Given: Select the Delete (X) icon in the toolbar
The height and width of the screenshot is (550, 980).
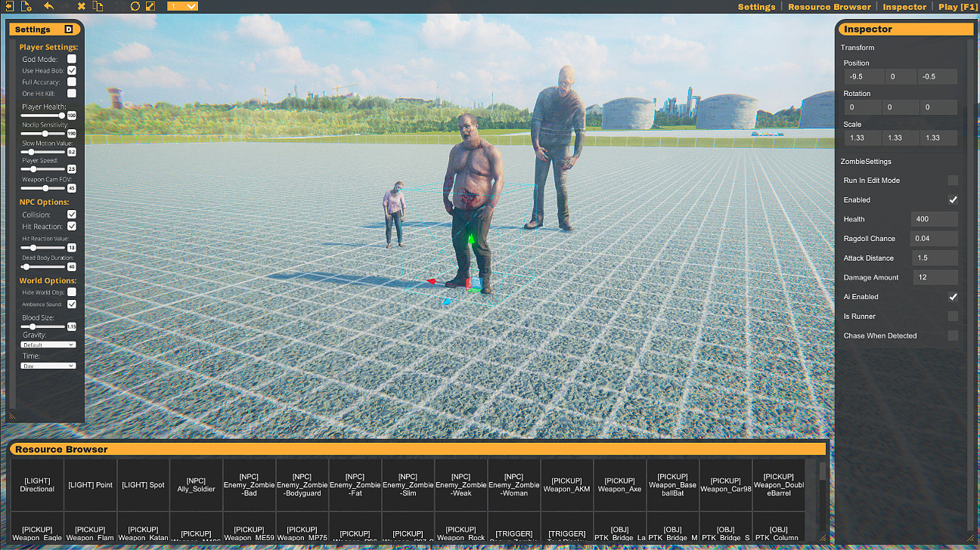Looking at the screenshot, I should [81, 6].
